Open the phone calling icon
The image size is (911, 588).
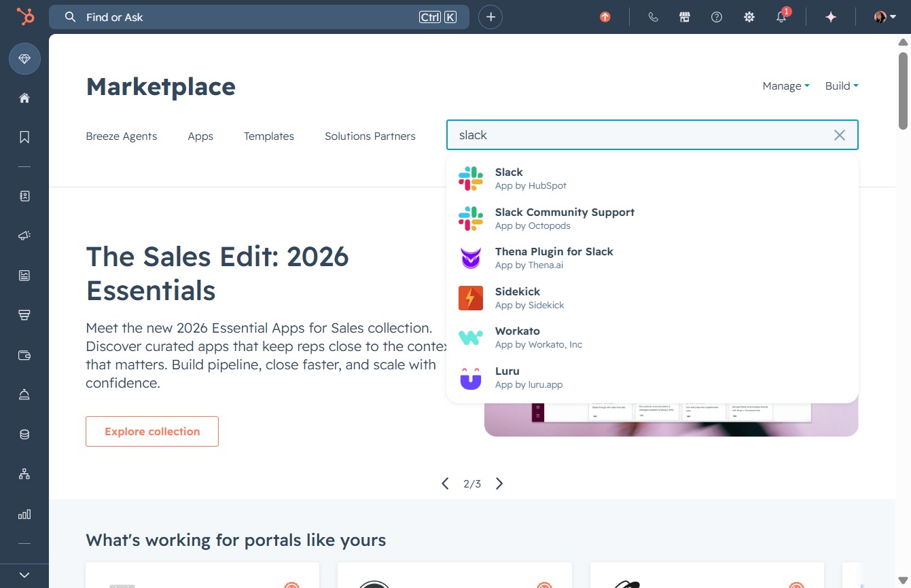[x=654, y=17]
